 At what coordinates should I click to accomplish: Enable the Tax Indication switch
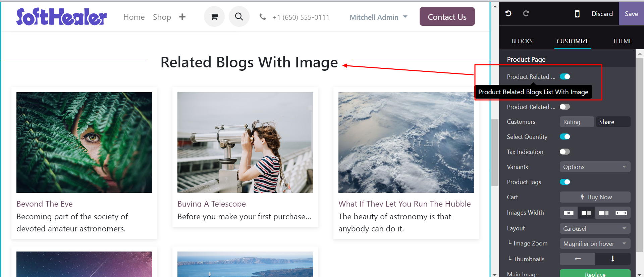tap(565, 152)
